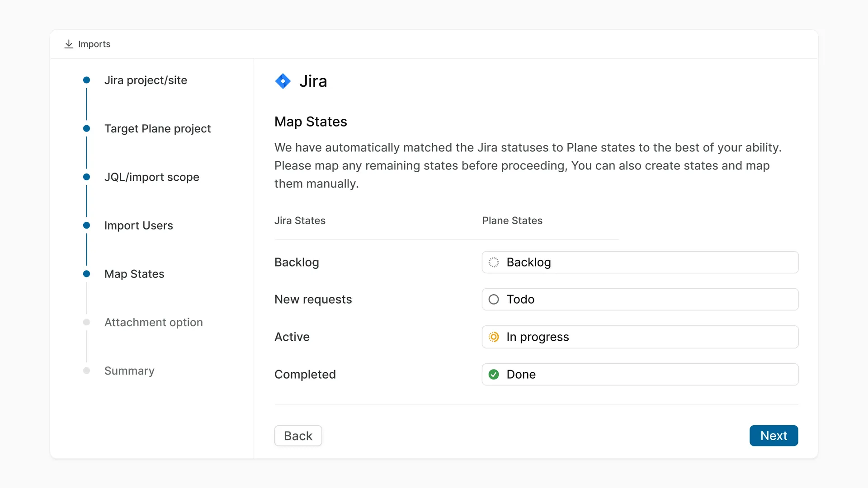Screen dimensions: 868x488
Task: Click the step dot beside Attachment option
Action: point(86,323)
